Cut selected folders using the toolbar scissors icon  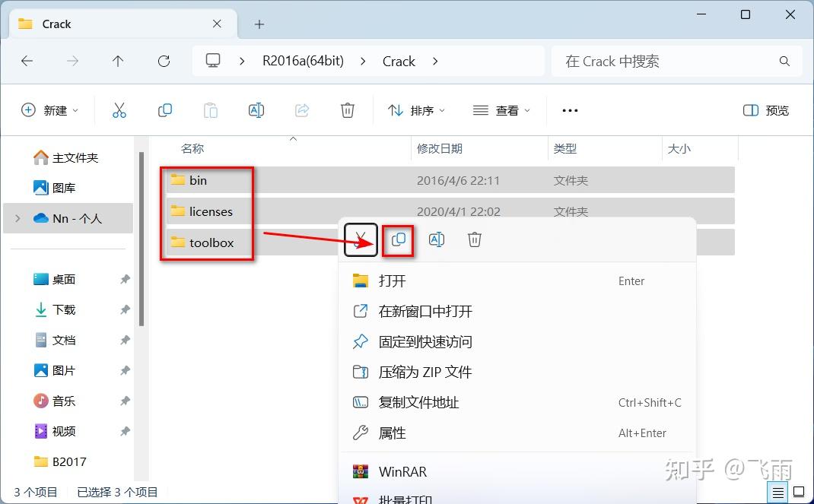(119, 110)
